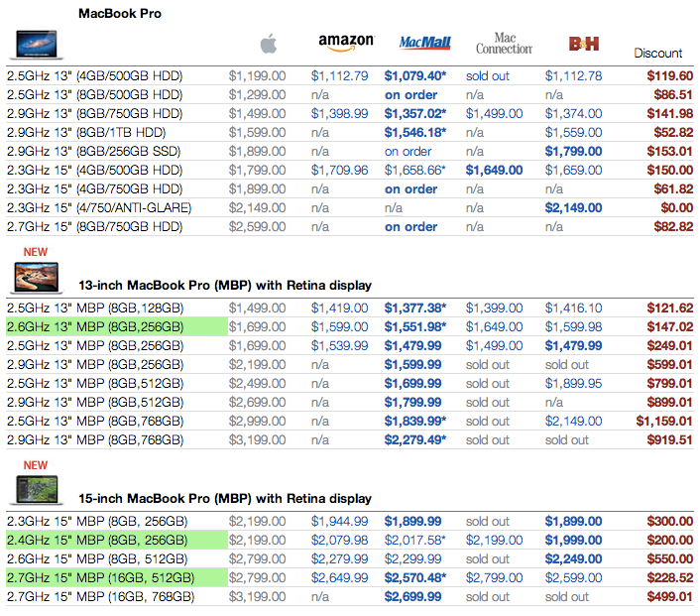
Task: Click Mac Connection price $1,399.00
Action: coord(494,308)
